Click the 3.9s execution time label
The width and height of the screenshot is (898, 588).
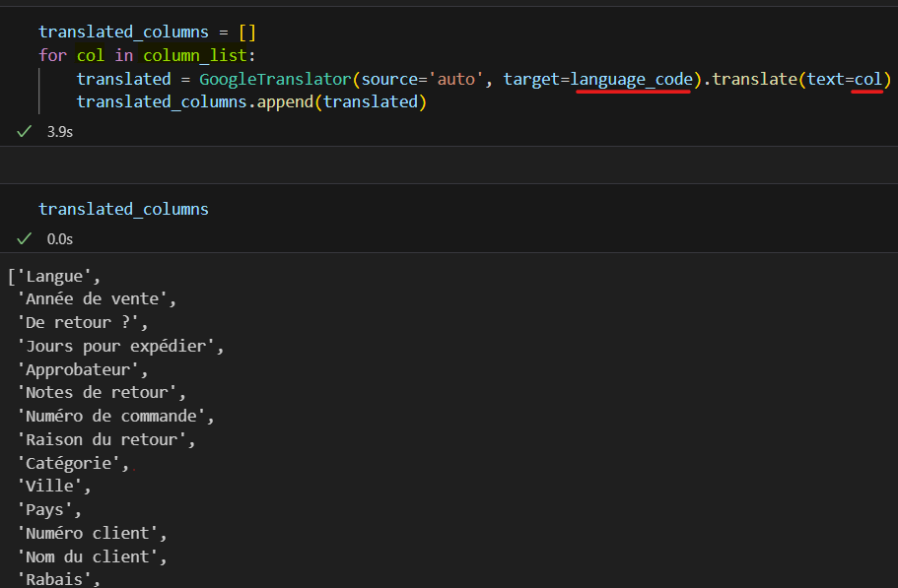(x=59, y=131)
